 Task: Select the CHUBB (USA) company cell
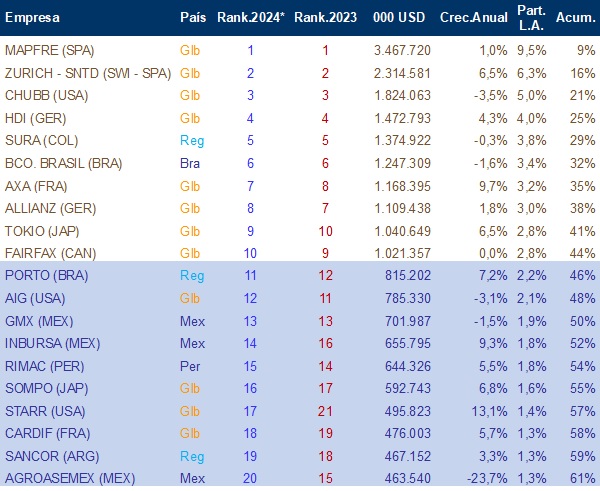pyautogui.click(x=46, y=95)
